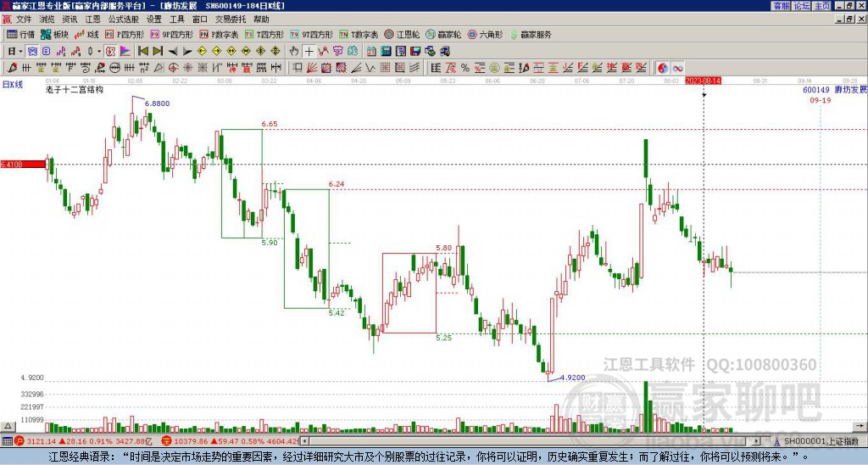Click the 6.8800 high price label
The height and width of the screenshot is (465, 868).
click(x=157, y=104)
